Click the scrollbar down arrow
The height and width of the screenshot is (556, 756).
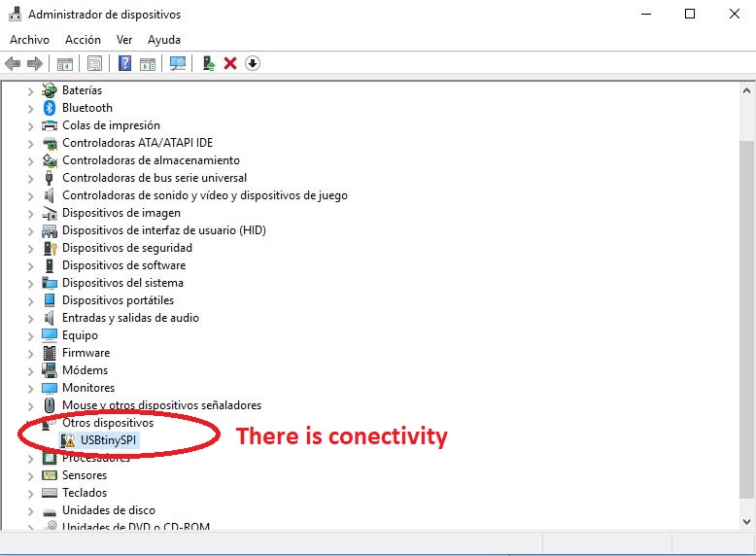[x=746, y=521]
